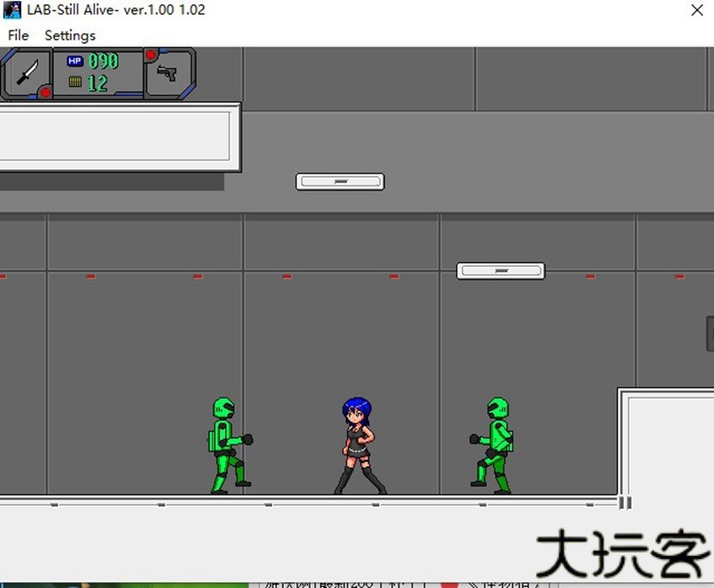Viewport: 714px width, 588px height.
Task: Click the upper ceiling light panel
Action: click(340, 181)
